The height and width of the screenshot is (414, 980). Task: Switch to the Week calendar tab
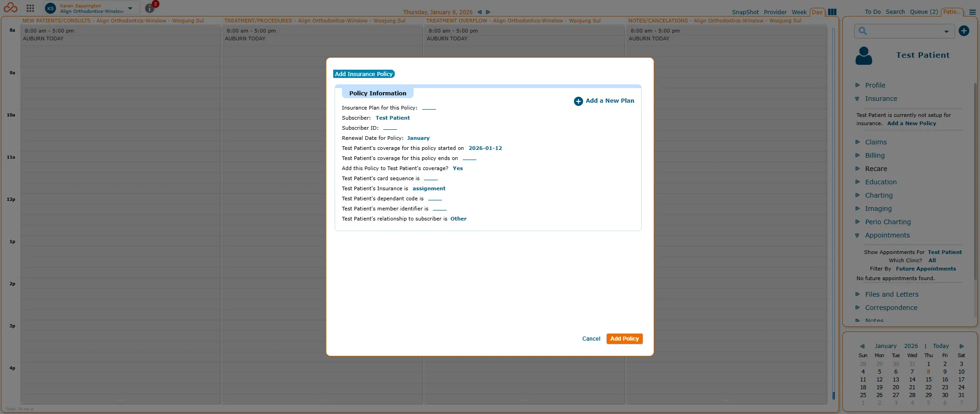[799, 12]
